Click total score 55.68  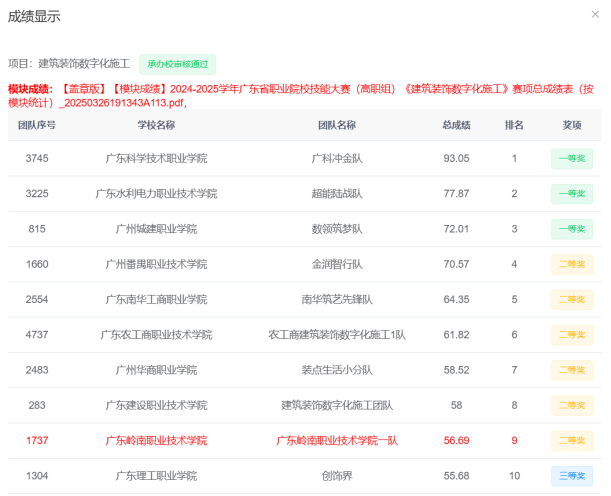click(456, 476)
